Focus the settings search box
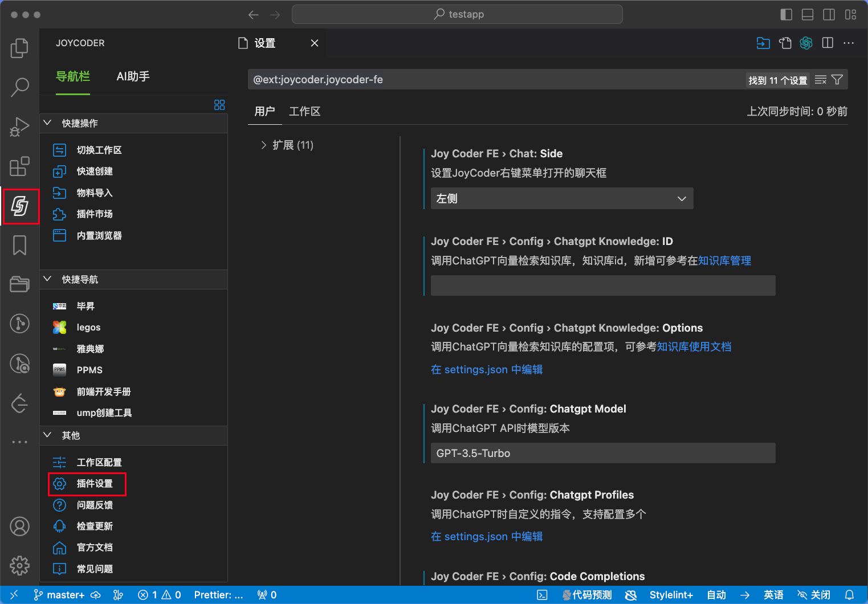The image size is (868, 604). (496, 80)
